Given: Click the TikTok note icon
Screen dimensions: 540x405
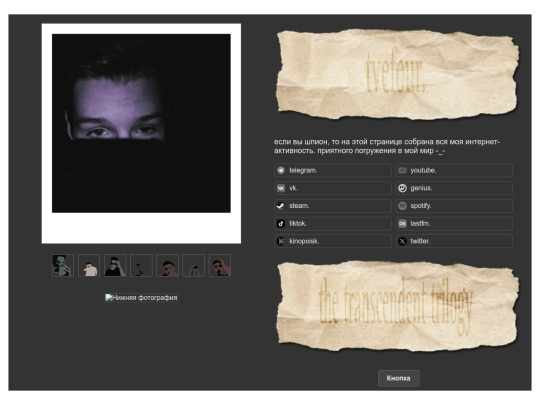Looking at the screenshot, I should click(281, 224).
